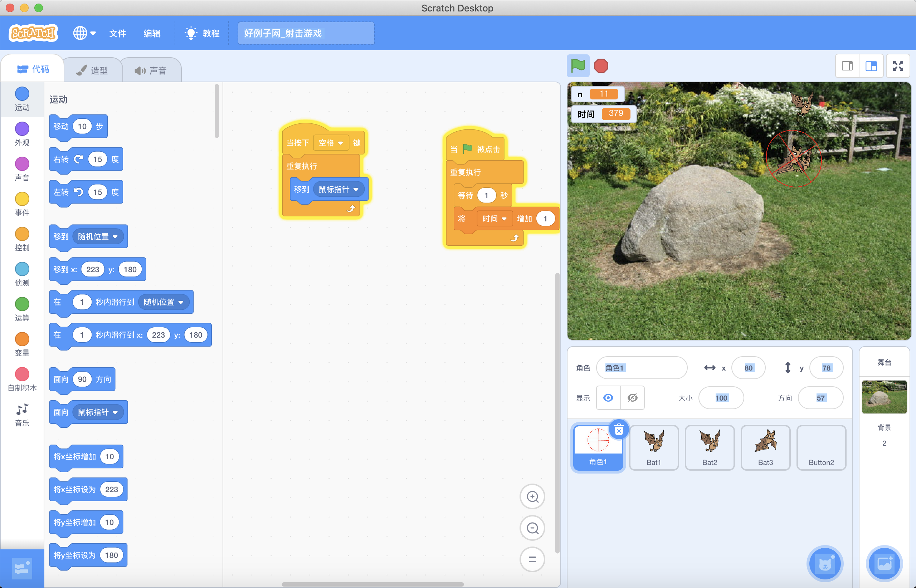The height and width of the screenshot is (588, 916).
Task: Click the sprite 方向 direction field
Action: 820,398
